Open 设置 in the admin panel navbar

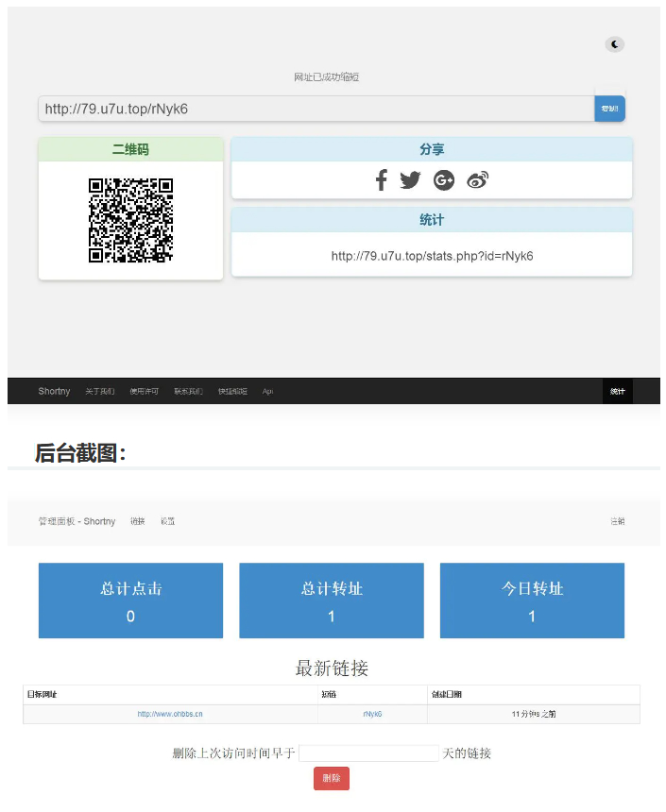(x=167, y=521)
